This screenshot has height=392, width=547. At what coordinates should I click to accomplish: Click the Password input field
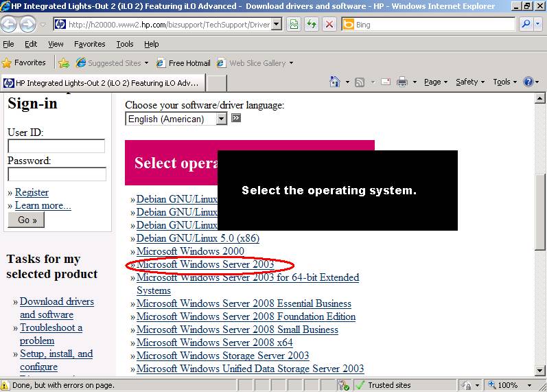(57, 174)
